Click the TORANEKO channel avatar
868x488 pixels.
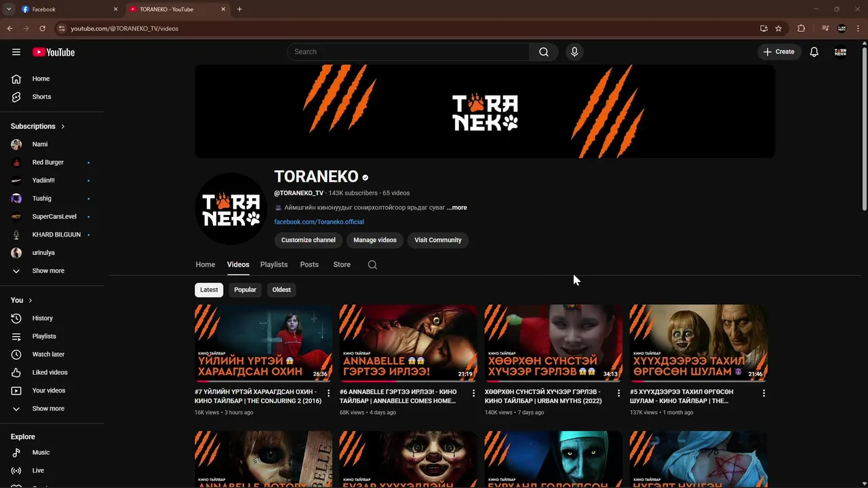pyautogui.click(x=231, y=209)
